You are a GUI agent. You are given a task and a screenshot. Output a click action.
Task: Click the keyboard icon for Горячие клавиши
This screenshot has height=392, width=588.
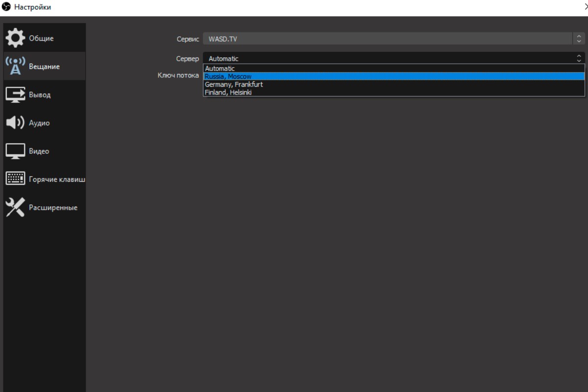[x=15, y=179]
